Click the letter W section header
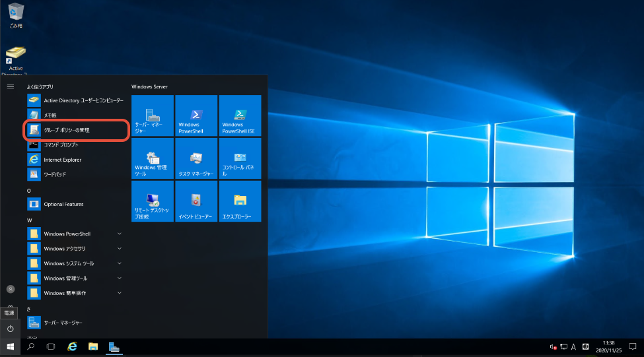Viewport: 644px width, 357px height. [x=29, y=220]
